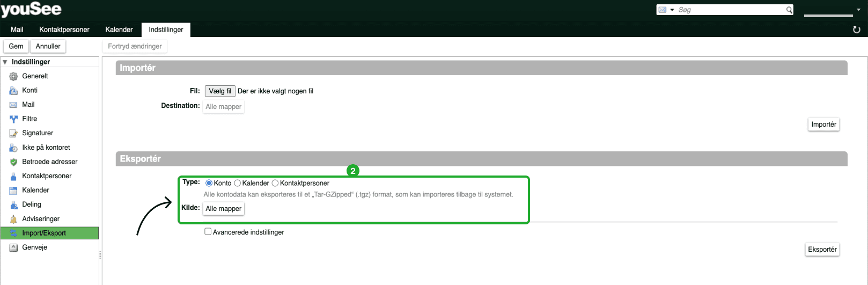Switch to the Kalender tab

(119, 30)
